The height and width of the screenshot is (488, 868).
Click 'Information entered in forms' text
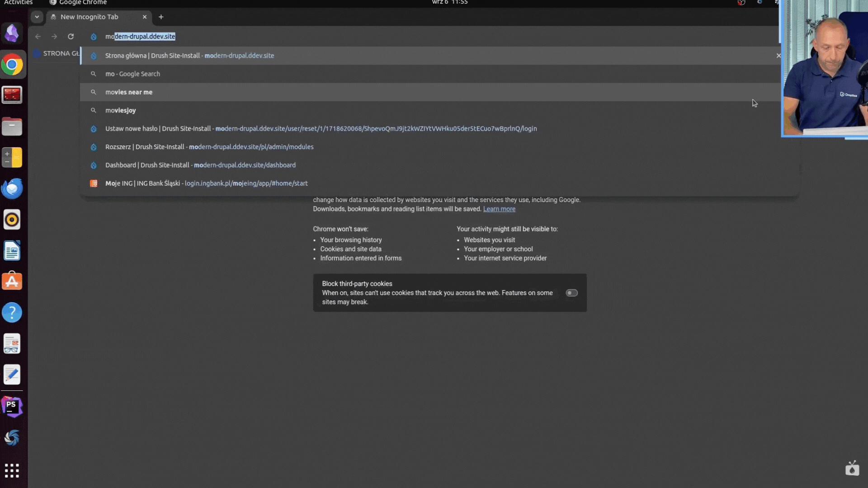pos(361,258)
